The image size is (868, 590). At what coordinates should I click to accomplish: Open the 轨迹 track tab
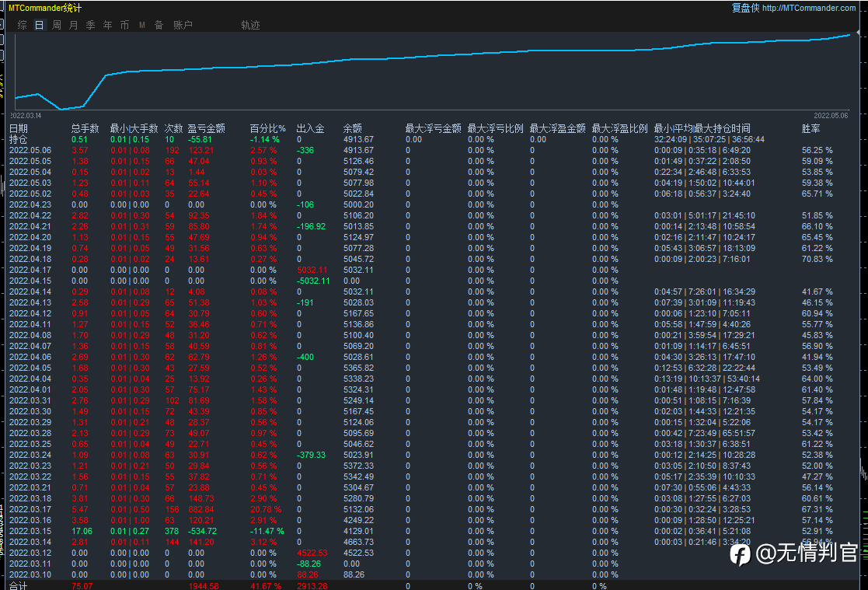250,25
